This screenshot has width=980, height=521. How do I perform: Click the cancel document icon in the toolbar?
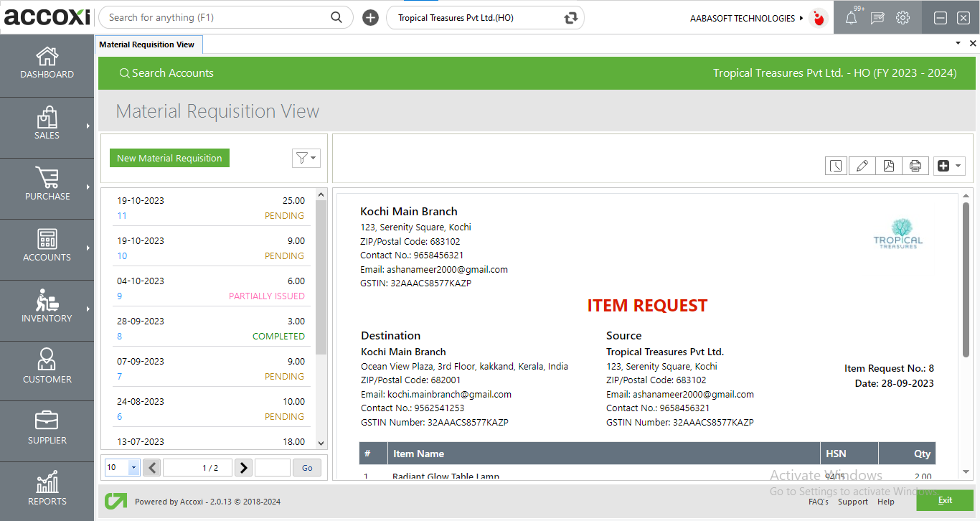click(x=836, y=165)
